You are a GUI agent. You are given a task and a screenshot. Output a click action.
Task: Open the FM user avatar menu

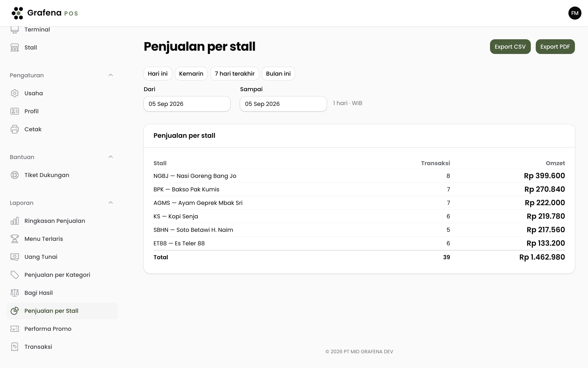tap(575, 13)
